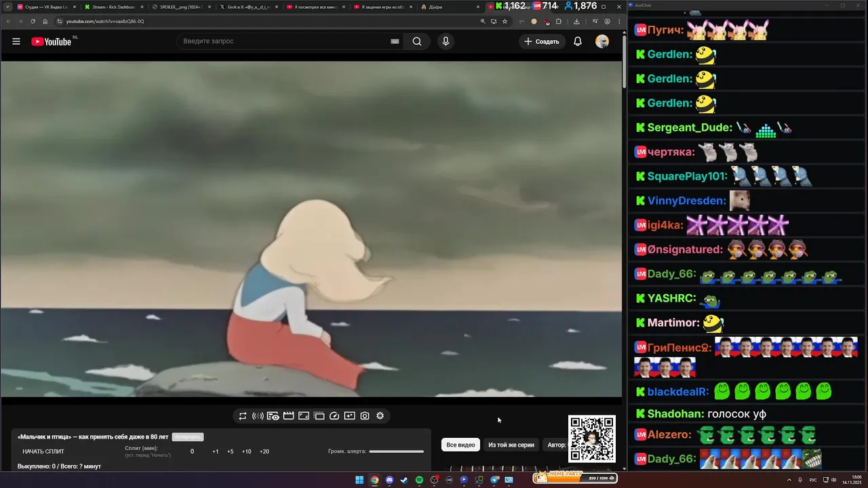The width and height of the screenshot is (868, 488).
Task: Take a video screenshot with camera icon
Action: point(365,415)
